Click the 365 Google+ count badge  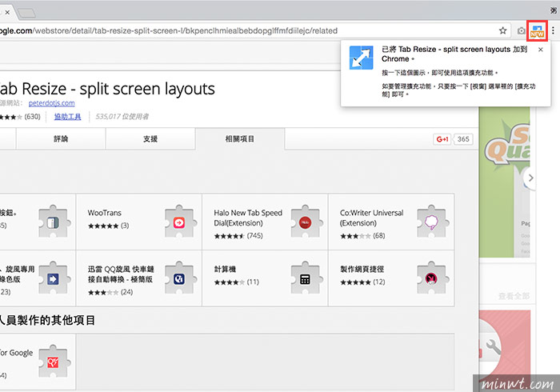coord(463,139)
